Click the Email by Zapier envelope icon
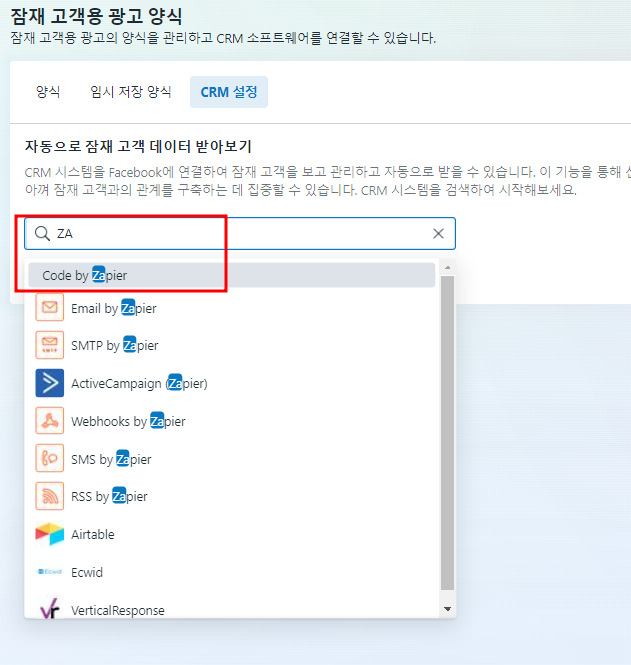The image size is (631, 665). (x=50, y=307)
